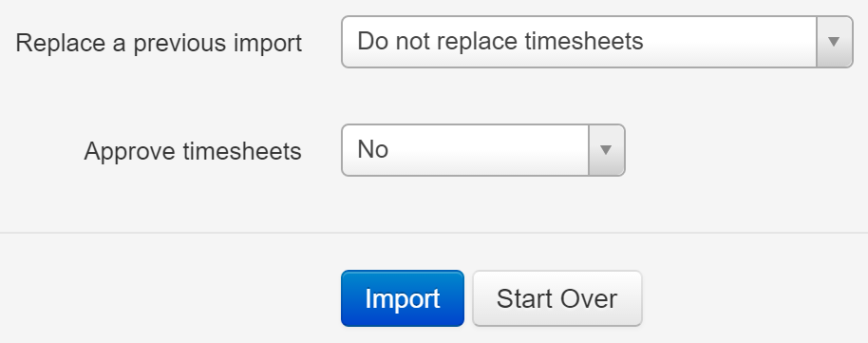This screenshot has height=343, width=868.
Task: Click the Start Over button
Action: [x=557, y=298]
